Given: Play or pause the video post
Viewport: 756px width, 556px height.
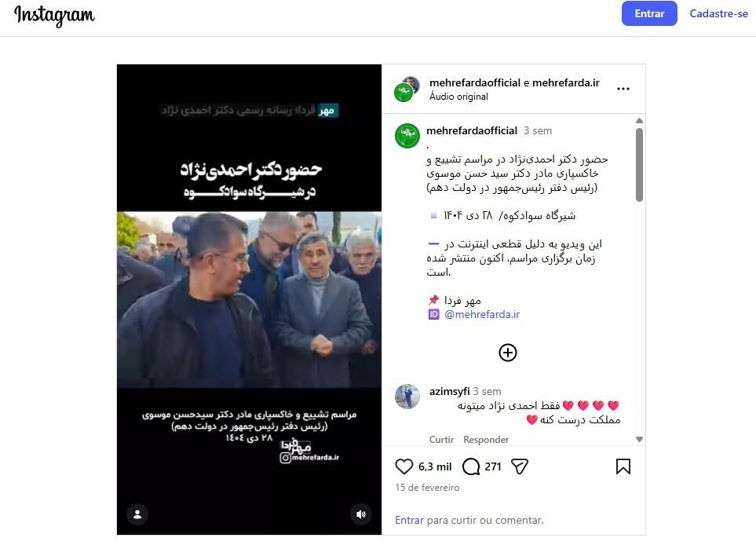Looking at the screenshot, I should tap(249, 299).
